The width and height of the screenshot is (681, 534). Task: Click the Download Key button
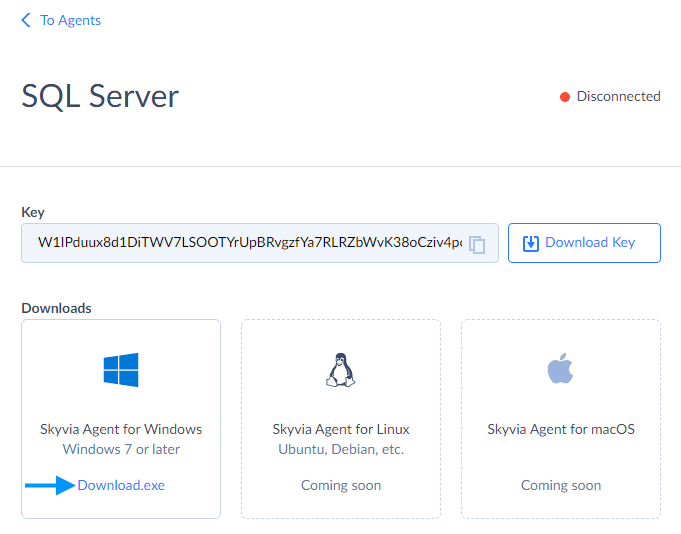[584, 243]
